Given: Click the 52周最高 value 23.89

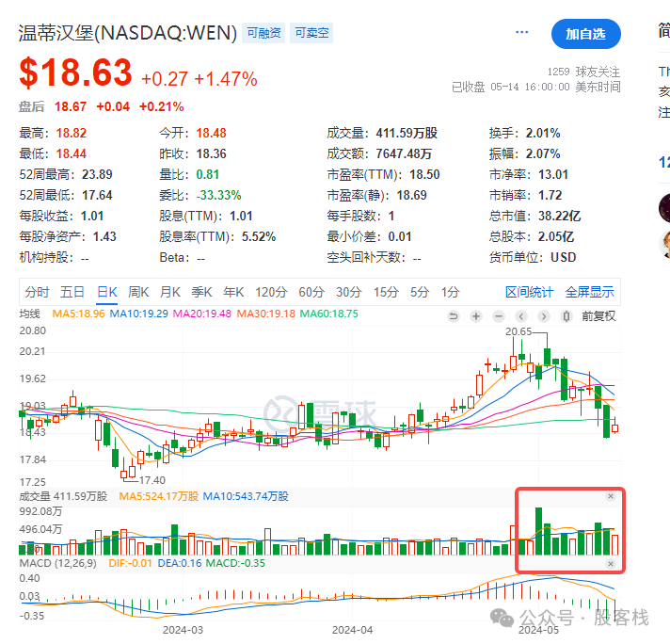Looking at the screenshot, I should [97, 174].
